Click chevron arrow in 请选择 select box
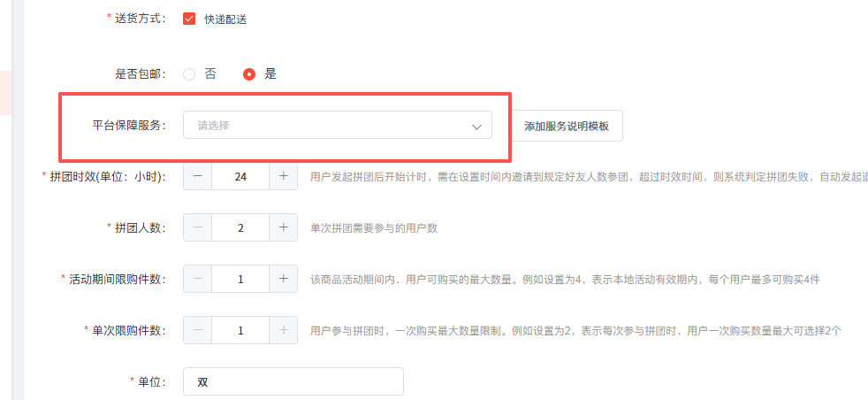868x400 pixels. [x=477, y=127]
